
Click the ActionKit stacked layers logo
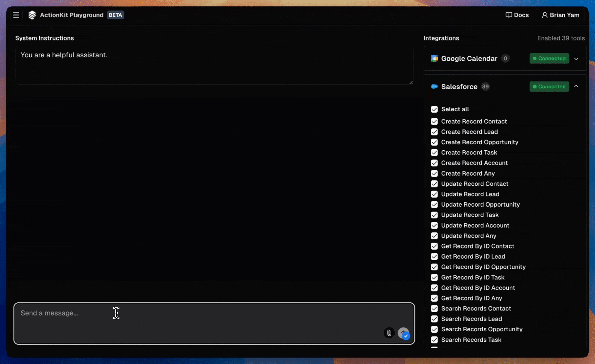point(32,15)
